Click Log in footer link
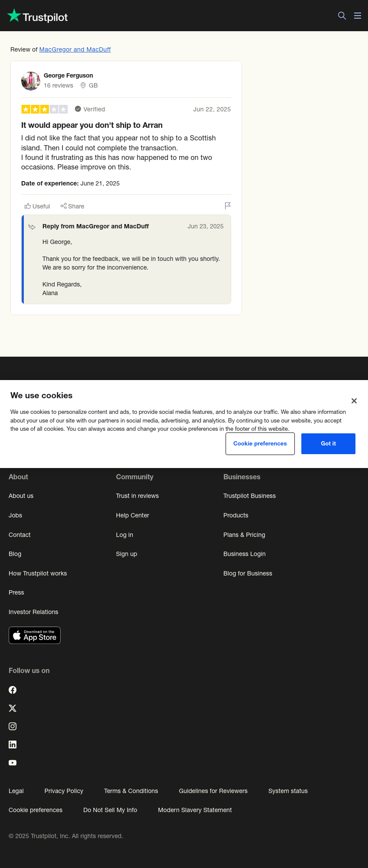 (x=124, y=535)
